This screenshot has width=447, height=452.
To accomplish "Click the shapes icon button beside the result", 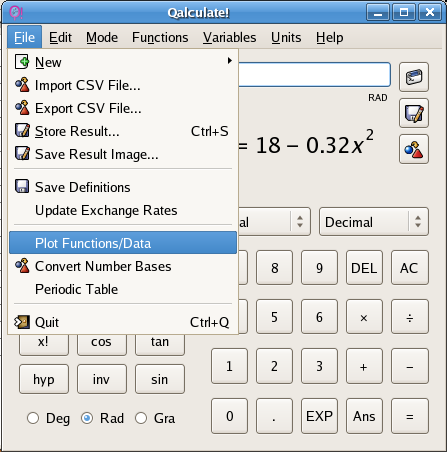I will coord(414,149).
